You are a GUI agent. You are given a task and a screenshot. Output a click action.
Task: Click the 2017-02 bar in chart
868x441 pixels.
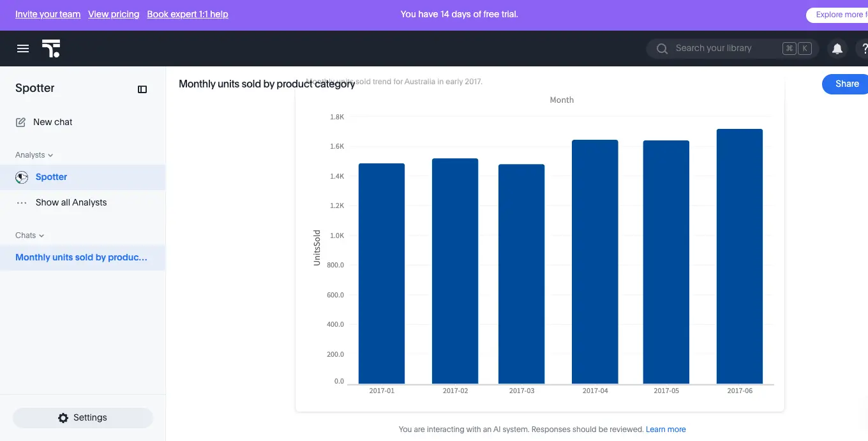point(455,271)
